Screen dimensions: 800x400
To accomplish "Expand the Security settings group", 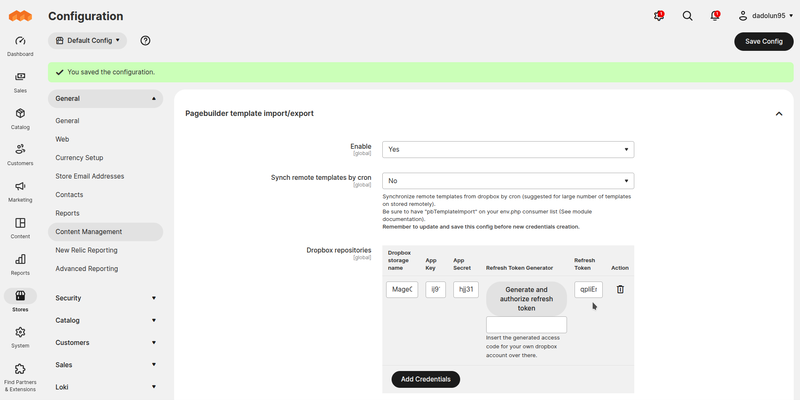I will 105,298.
